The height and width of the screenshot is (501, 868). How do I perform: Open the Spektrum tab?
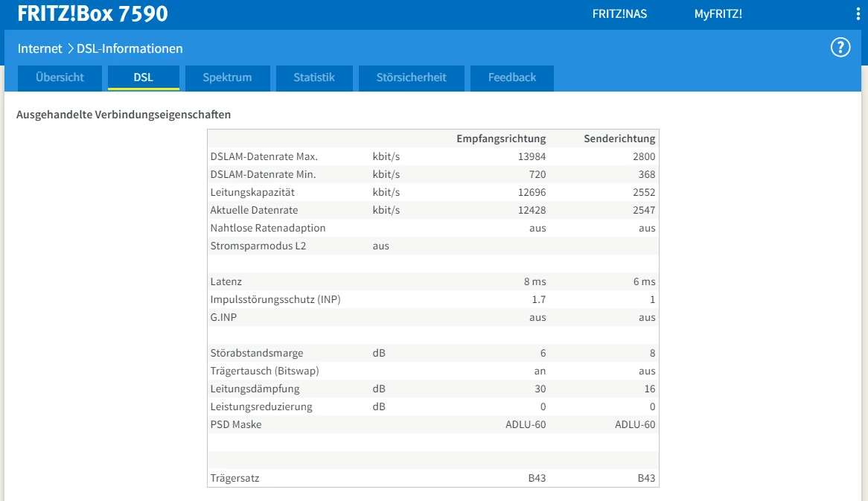(227, 77)
